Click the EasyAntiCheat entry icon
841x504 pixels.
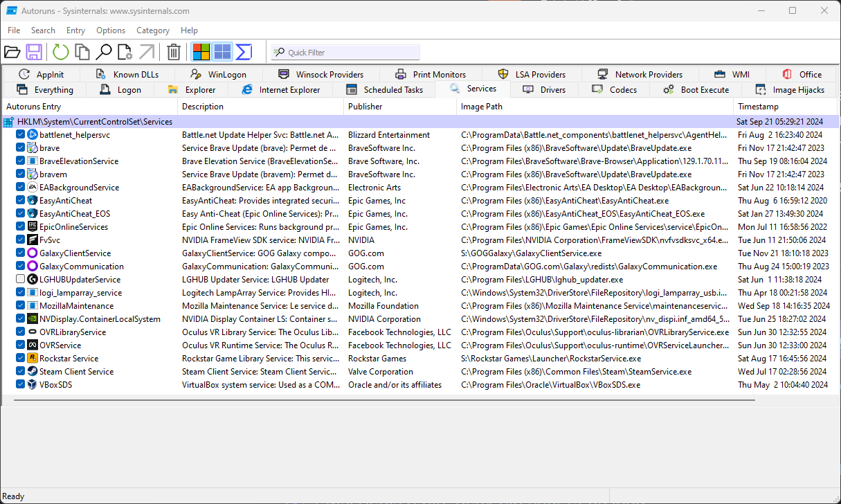tap(32, 201)
